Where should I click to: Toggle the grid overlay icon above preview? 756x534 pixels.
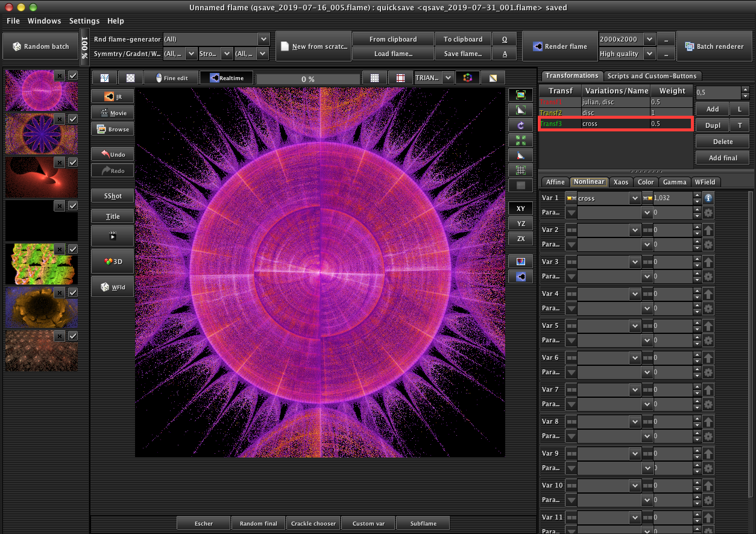[x=375, y=78]
